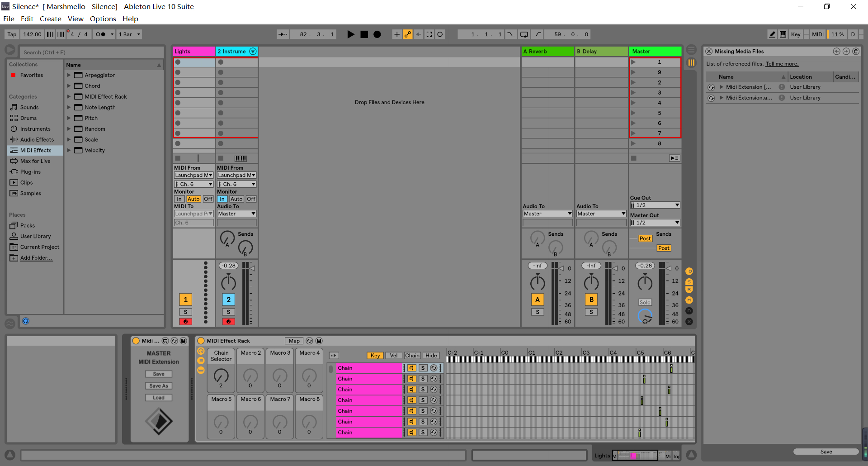868x466 pixels.
Task: Click the Session Record circle button
Action: pos(440,34)
